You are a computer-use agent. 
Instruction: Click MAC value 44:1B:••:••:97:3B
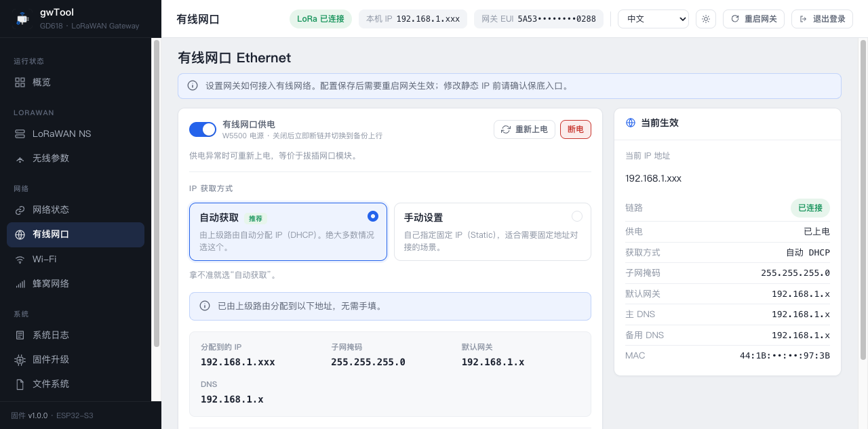point(785,356)
